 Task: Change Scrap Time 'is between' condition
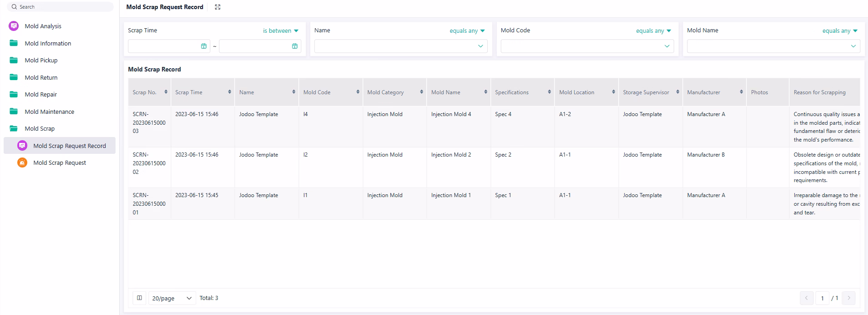(x=281, y=30)
